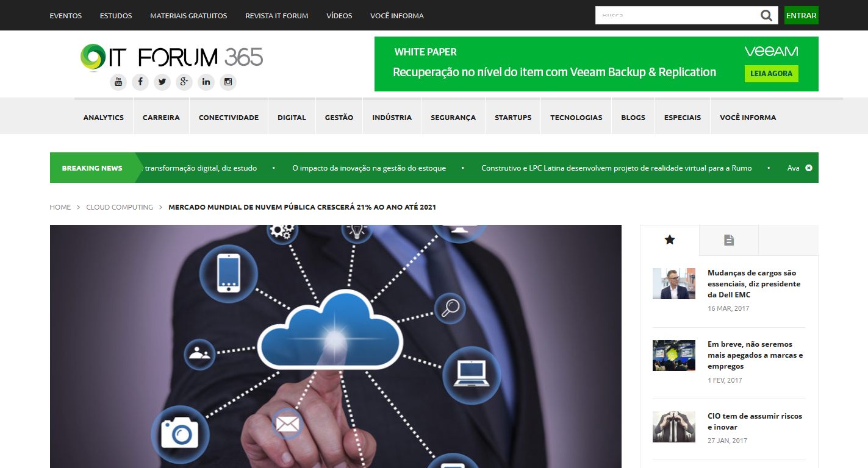
Task: Open the CARREIRA category
Action: tap(161, 118)
